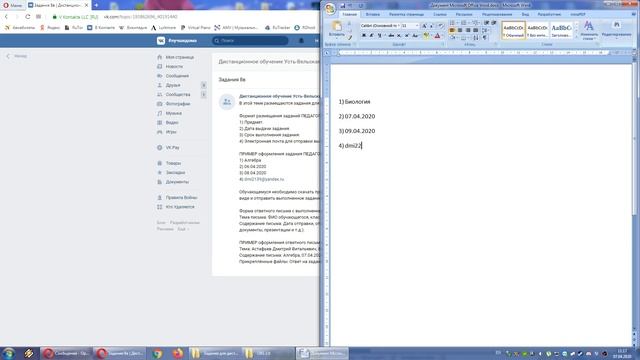Open the Change Styles dropdown
The width and height of the screenshot is (640, 360).
[x=589, y=30]
